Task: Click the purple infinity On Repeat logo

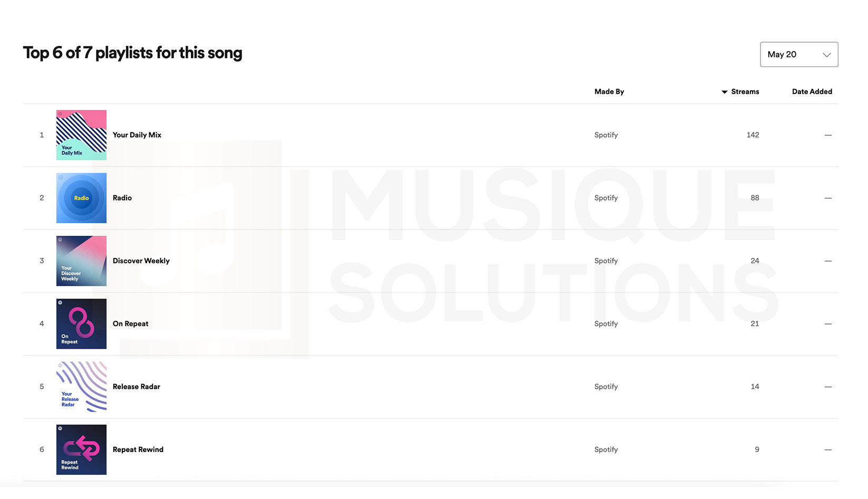Action: [x=81, y=322]
